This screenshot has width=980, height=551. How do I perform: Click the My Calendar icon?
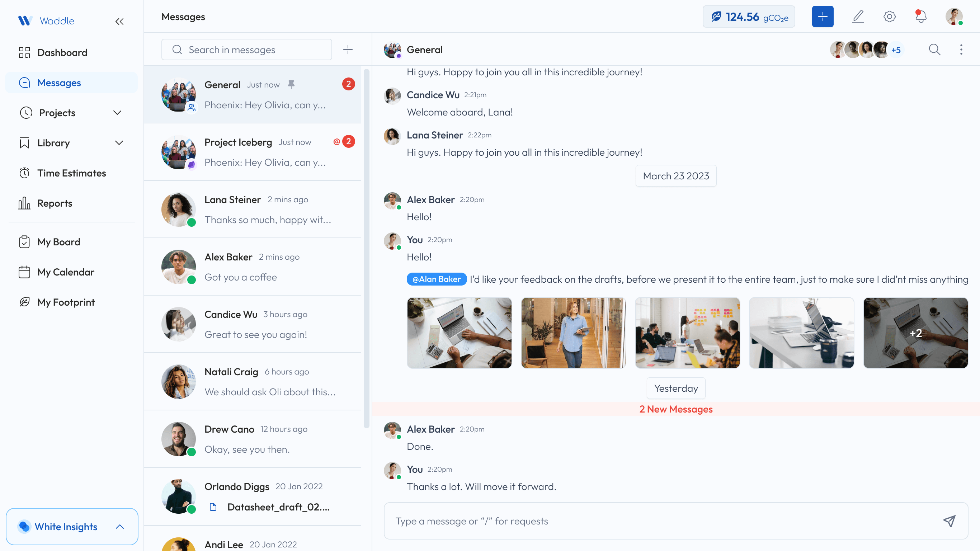(24, 272)
